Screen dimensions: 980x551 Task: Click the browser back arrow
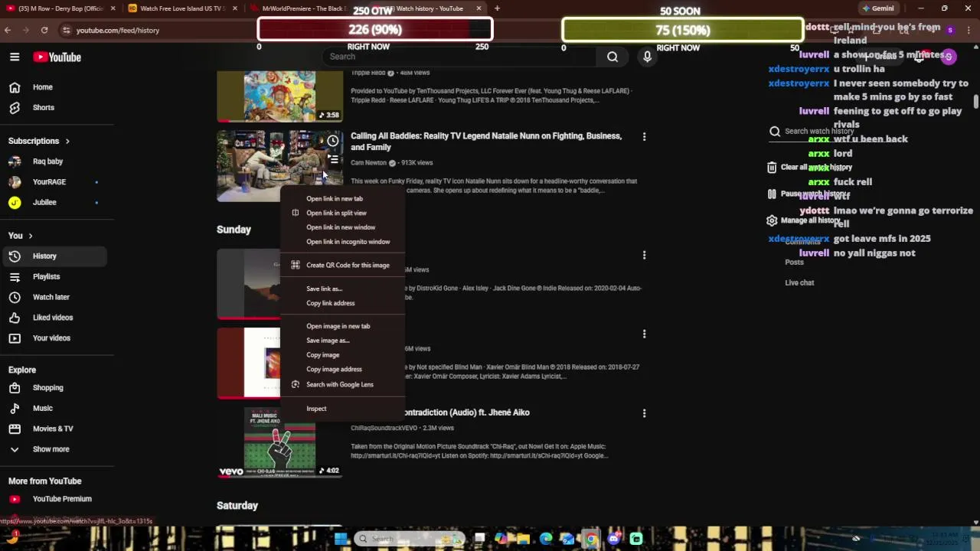[8, 30]
